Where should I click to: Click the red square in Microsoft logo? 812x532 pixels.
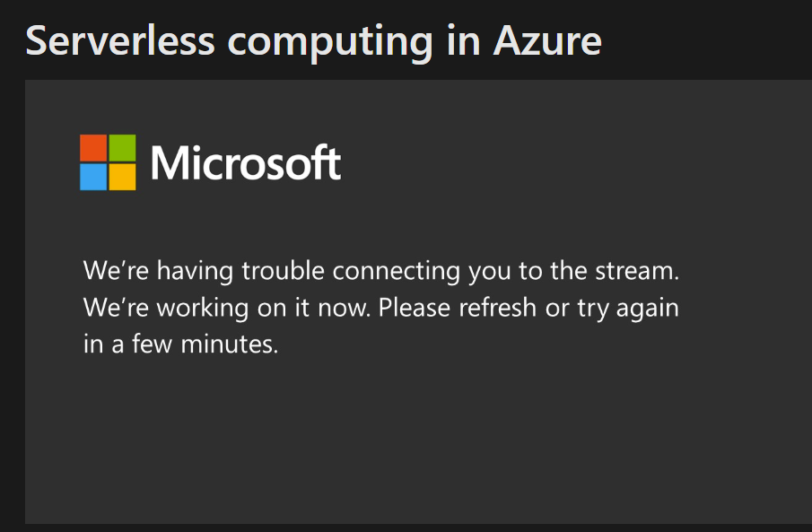93,148
